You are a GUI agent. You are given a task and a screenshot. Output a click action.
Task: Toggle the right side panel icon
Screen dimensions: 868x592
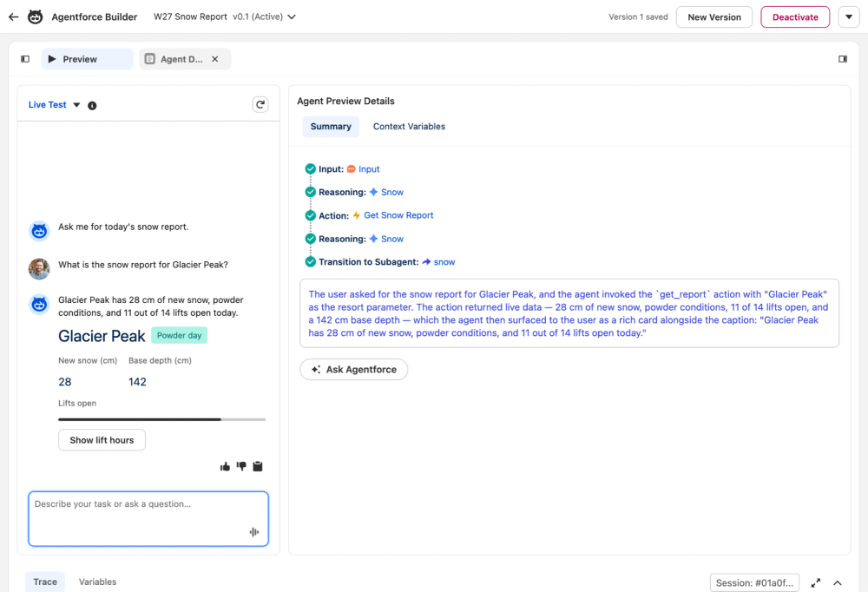(x=843, y=59)
